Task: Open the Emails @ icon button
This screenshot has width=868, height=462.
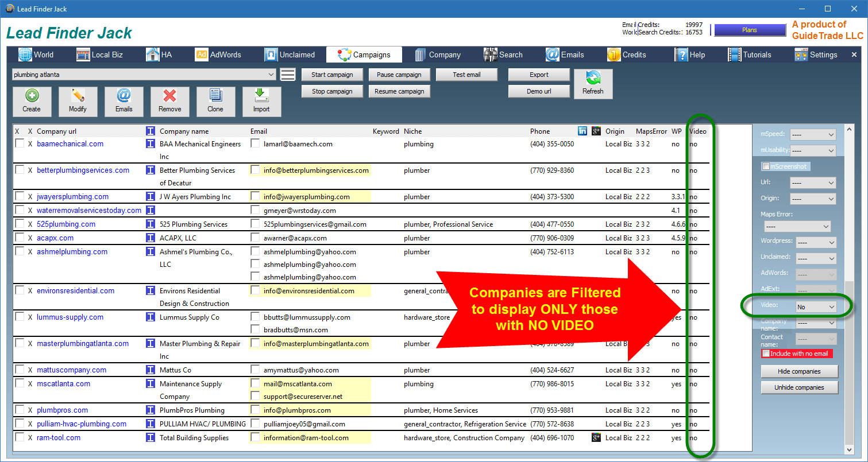Action: pos(124,96)
